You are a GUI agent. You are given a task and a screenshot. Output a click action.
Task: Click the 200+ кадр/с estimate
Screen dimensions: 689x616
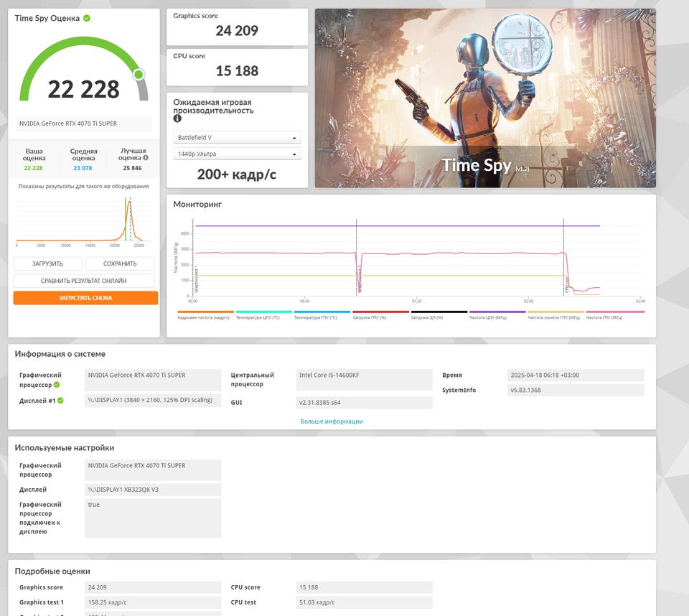(236, 174)
